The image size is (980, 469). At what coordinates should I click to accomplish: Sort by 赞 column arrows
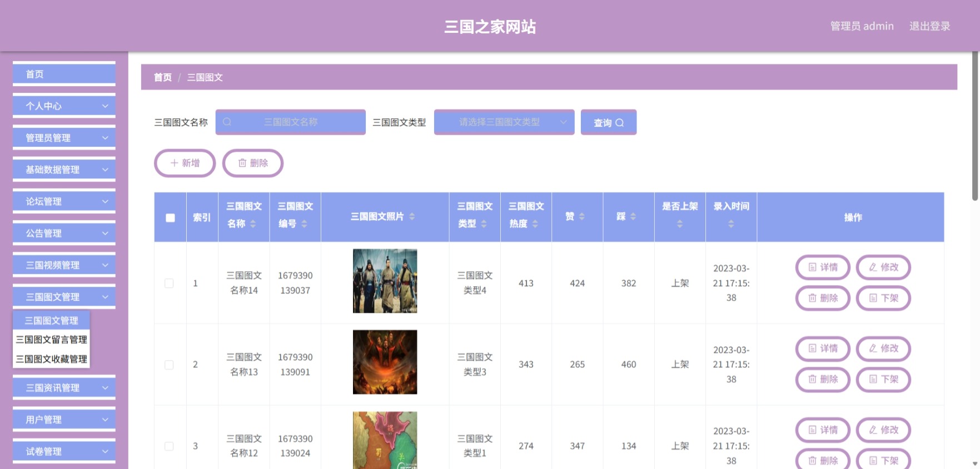[582, 217]
